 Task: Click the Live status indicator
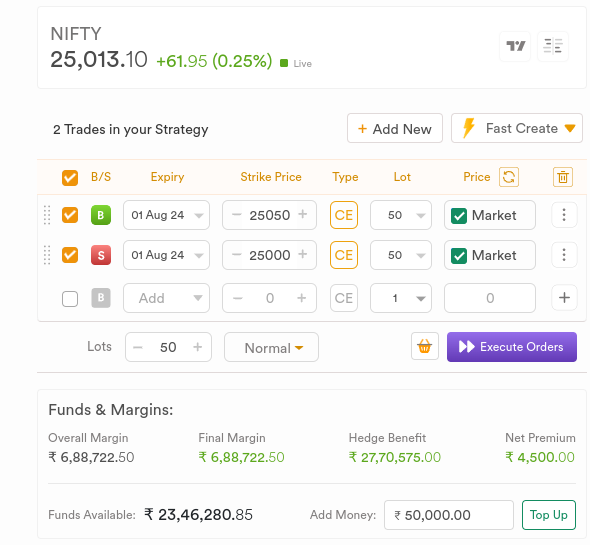(x=296, y=63)
